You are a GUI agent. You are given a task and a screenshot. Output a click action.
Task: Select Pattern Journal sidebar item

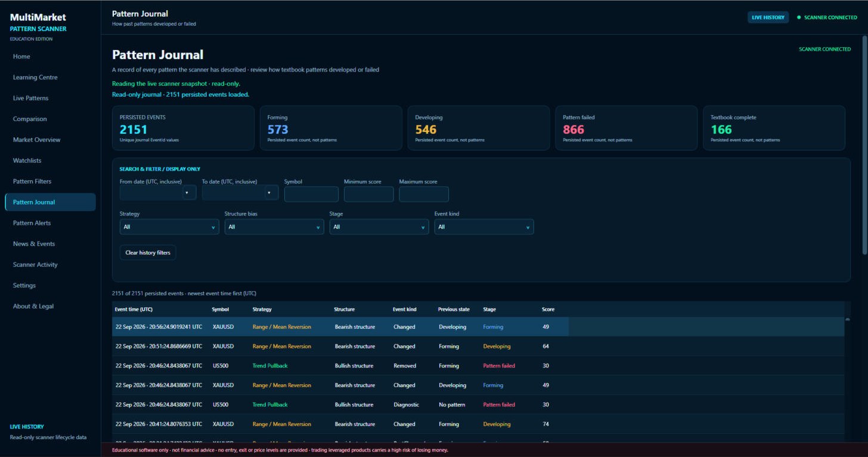click(50, 202)
